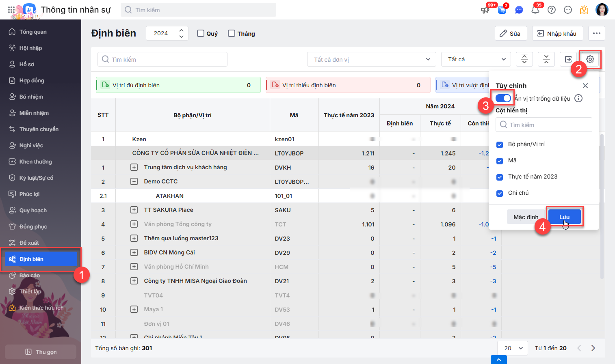The width and height of the screenshot is (615, 364).
Task: Open Hợp đồng in the sidebar
Action: 32,80
